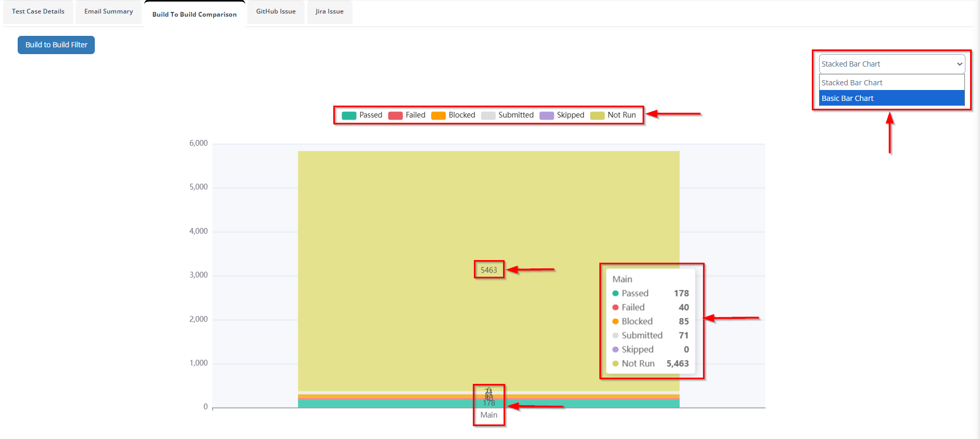This screenshot has height=439, width=980.
Task: Open the GitHub Issue tab
Action: 275,11
